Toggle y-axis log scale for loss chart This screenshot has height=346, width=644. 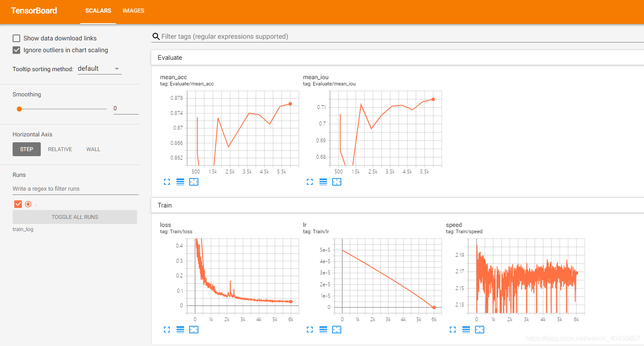click(x=180, y=330)
